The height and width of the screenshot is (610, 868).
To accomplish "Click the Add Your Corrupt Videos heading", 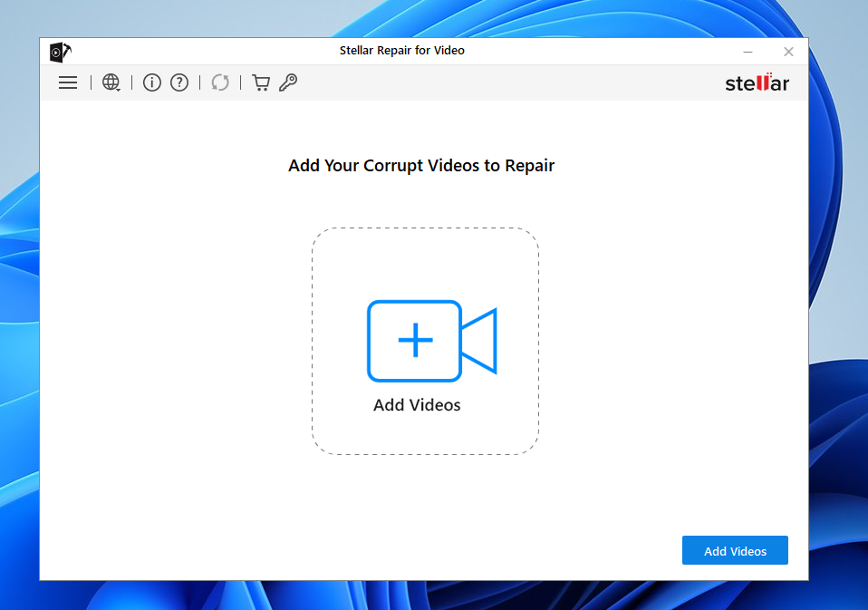I will click(x=421, y=166).
